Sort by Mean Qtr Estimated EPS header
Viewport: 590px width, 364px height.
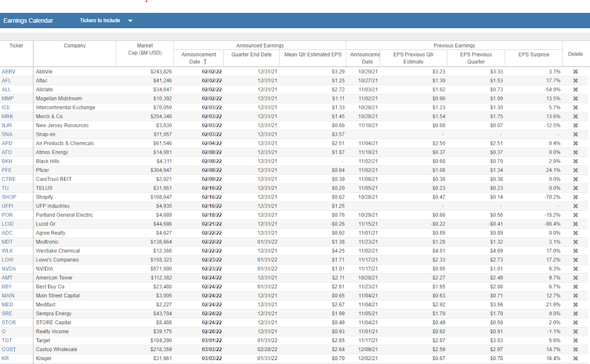point(313,54)
